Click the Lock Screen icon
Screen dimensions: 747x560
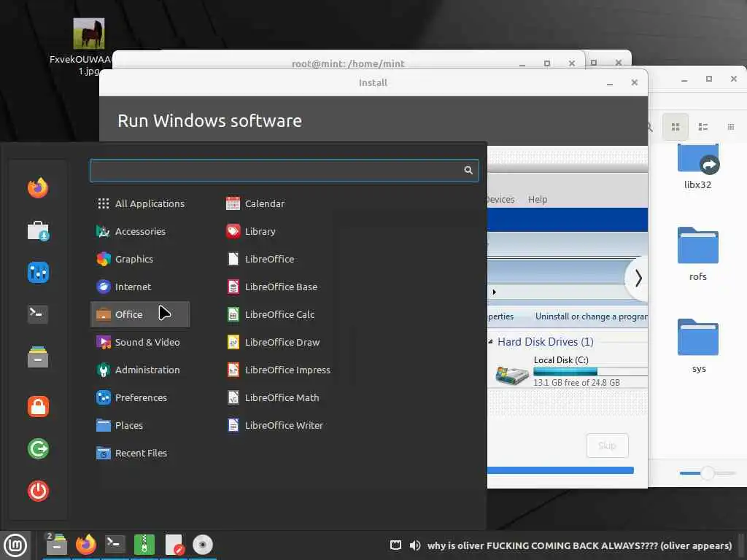38,407
